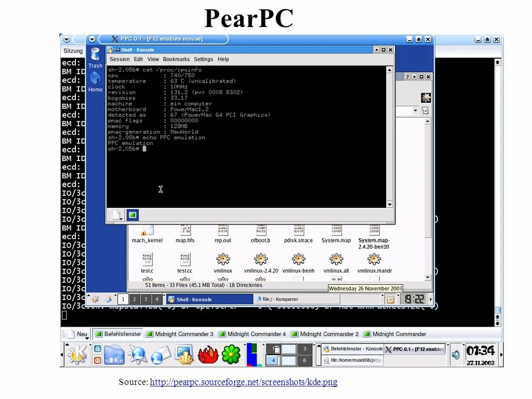This screenshot has height=399, width=532.
Task: Switch to inner virtual desktop 4
Action: point(157,299)
